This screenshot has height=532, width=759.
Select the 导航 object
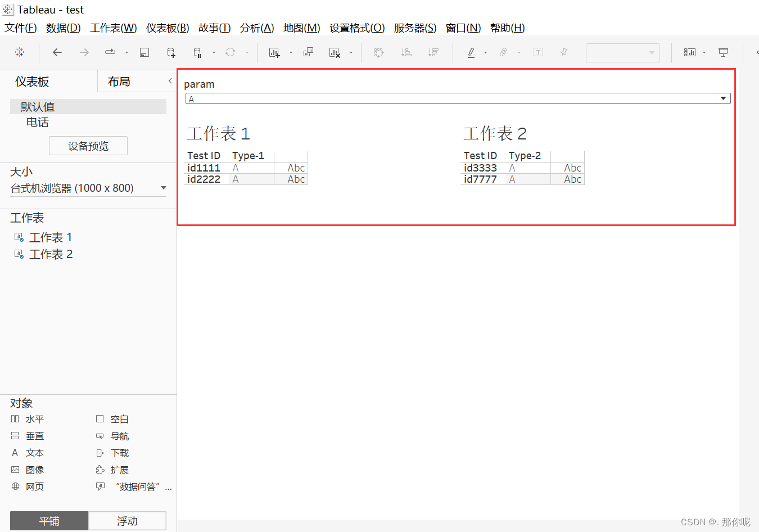112,436
